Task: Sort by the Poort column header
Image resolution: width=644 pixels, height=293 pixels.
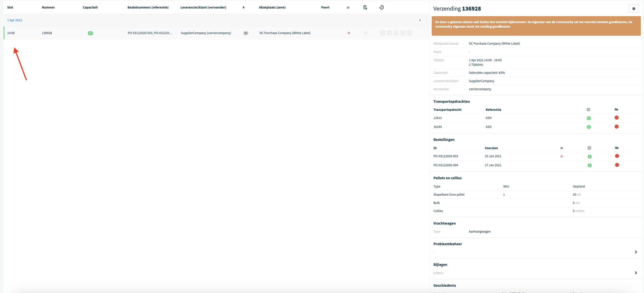Action: point(325,7)
